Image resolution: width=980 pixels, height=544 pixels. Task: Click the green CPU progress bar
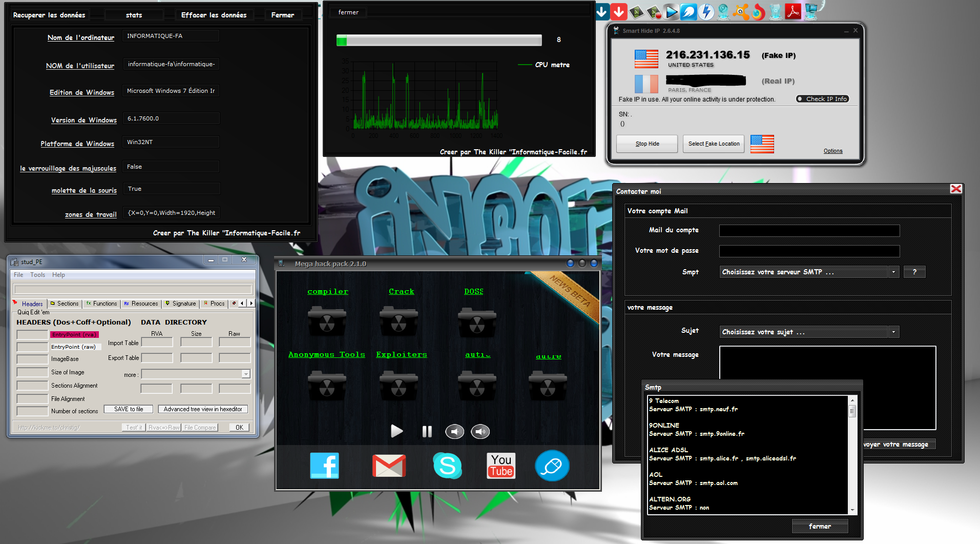[x=439, y=41]
